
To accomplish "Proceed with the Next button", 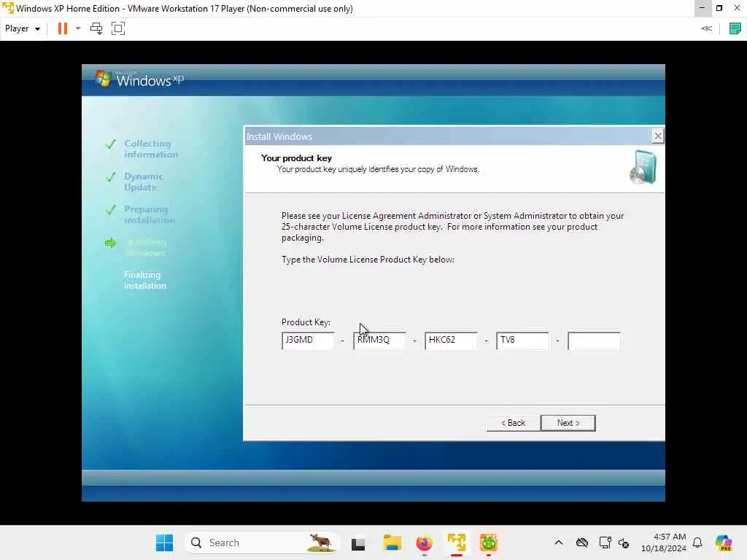I will point(568,423).
